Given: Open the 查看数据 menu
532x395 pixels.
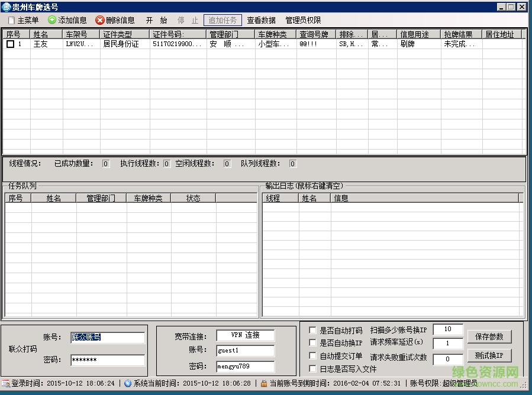Looking at the screenshot, I should pos(261,20).
